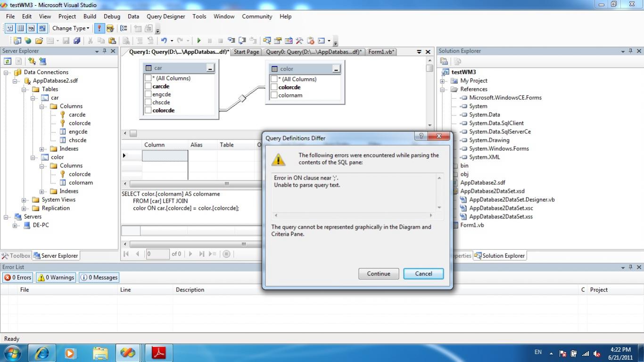The image size is (644, 362).
Task: Open the Toolbox hammer-wrench toolbar icon
Action: pyautogui.click(x=299, y=41)
